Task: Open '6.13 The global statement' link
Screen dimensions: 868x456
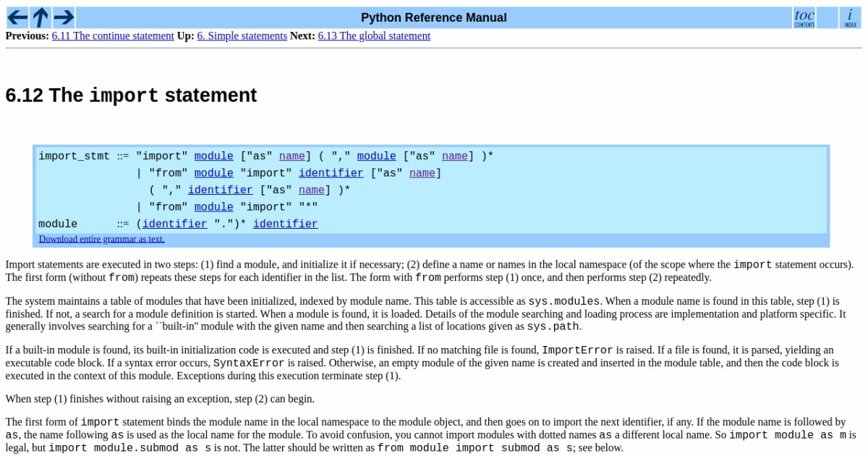Action: pyautogui.click(x=374, y=35)
